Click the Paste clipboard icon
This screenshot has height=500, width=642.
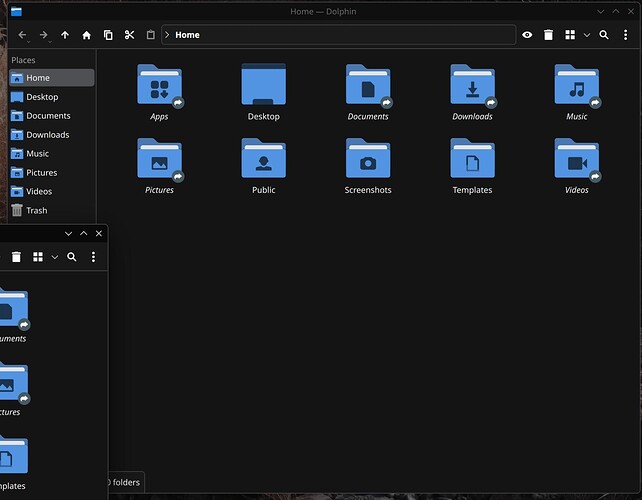coord(151,35)
